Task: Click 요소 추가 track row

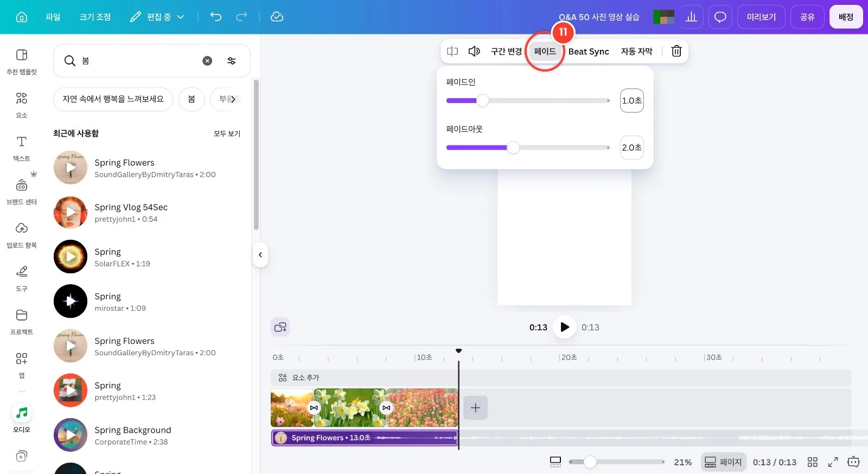Action: 561,377
